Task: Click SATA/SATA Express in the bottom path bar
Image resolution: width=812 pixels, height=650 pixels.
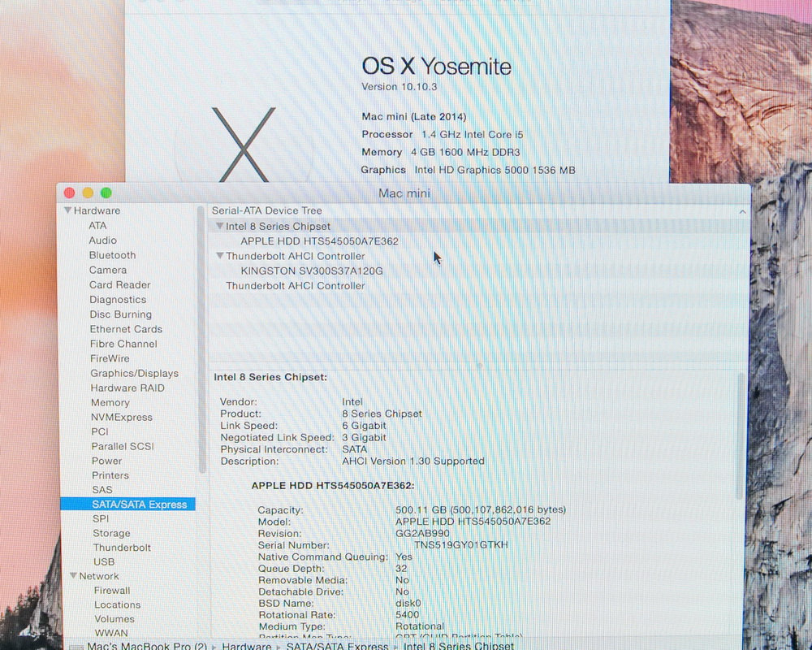Action: click(337, 646)
